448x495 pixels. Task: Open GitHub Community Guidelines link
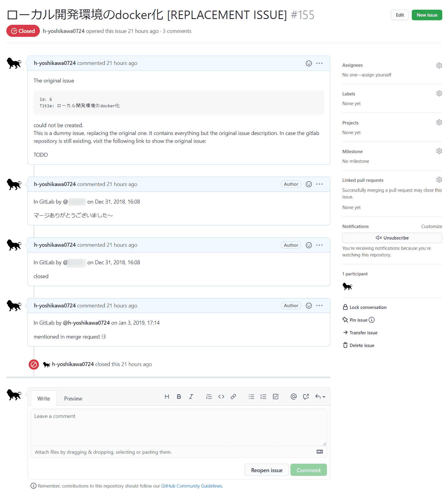pos(191,486)
